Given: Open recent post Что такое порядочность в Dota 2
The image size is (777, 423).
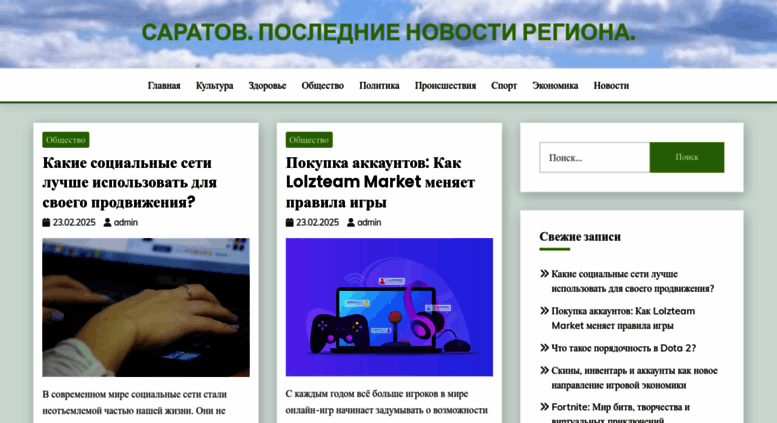Looking at the screenshot, I should click(623, 348).
